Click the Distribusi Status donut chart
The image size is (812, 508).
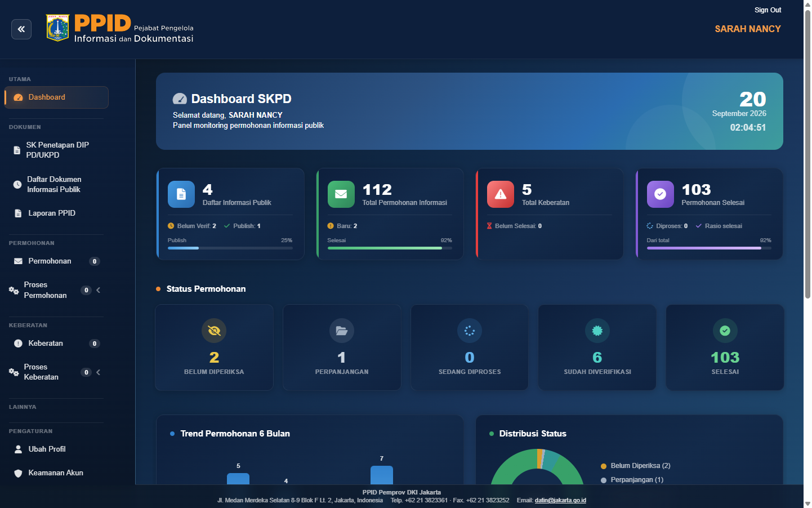(x=537, y=467)
